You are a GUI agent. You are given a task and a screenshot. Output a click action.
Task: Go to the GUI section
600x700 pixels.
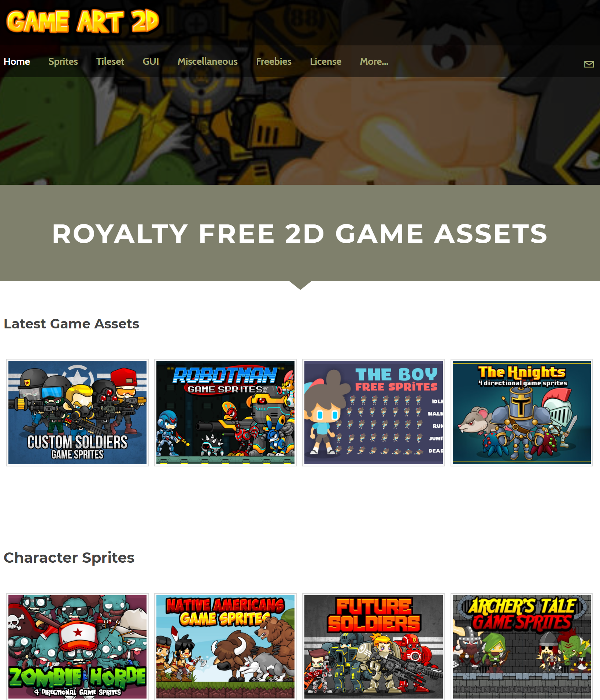tap(151, 62)
